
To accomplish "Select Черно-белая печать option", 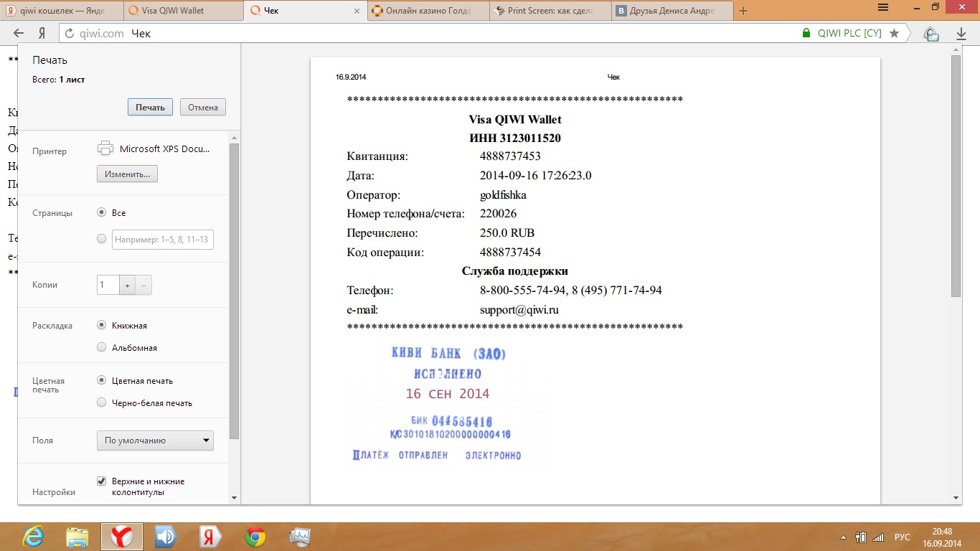I will click(x=102, y=402).
